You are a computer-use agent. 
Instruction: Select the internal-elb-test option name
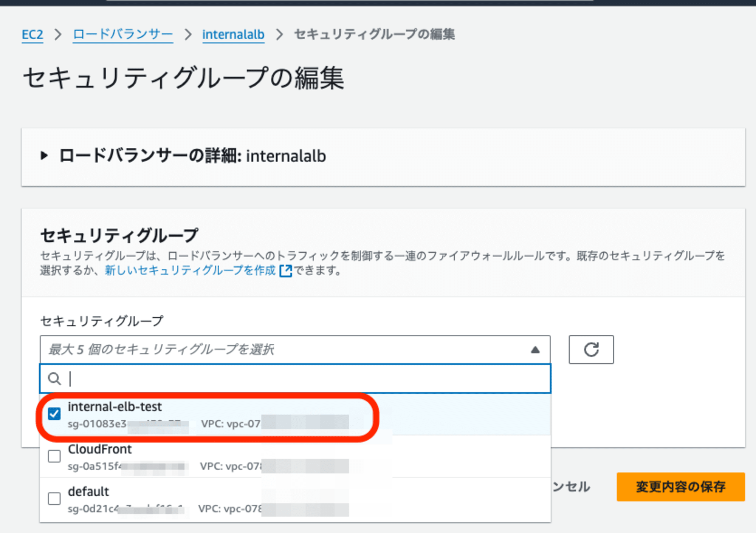[115, 407]
